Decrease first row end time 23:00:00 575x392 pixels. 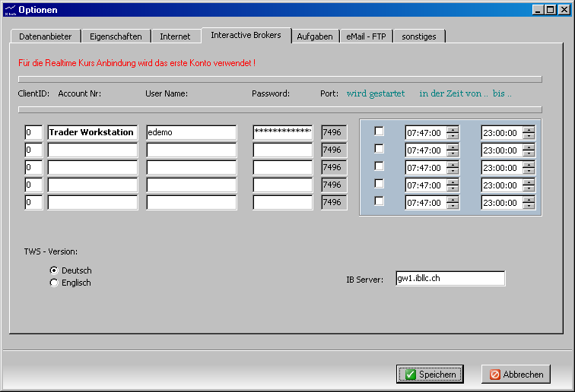click(529, 136)
